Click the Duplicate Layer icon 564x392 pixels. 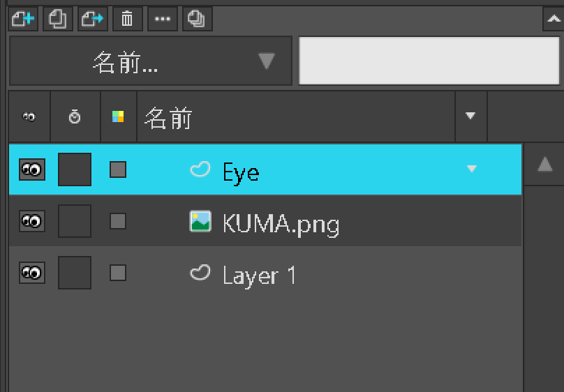click(58, 19)
